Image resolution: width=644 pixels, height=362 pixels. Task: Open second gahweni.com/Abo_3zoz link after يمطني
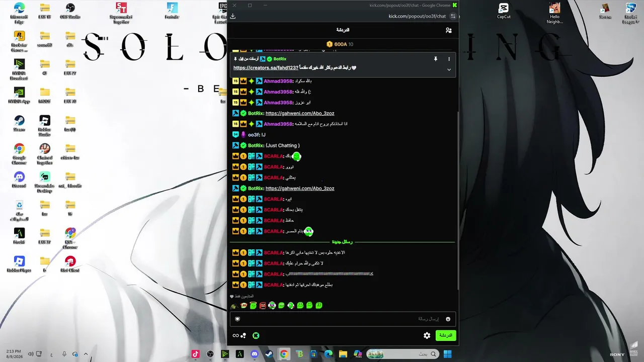click(x=300, y=189)
